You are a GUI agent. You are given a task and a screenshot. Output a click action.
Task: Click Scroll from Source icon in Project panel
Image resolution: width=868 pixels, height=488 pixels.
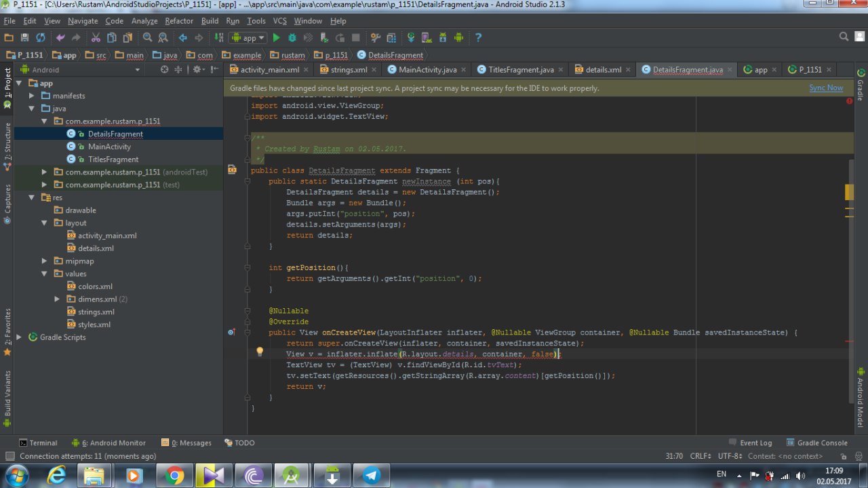(x=164, y=69)
